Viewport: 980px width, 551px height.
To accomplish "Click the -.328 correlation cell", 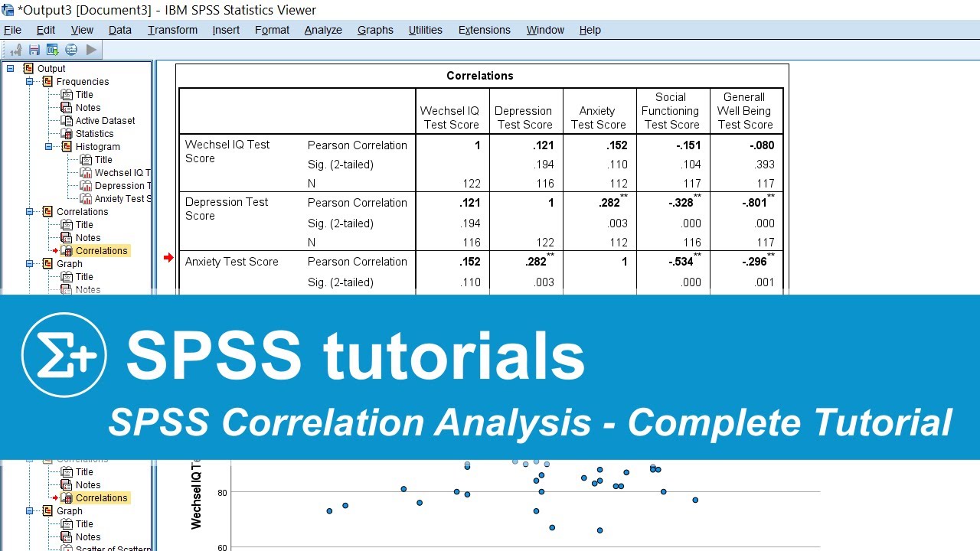I will pos(684,203).
